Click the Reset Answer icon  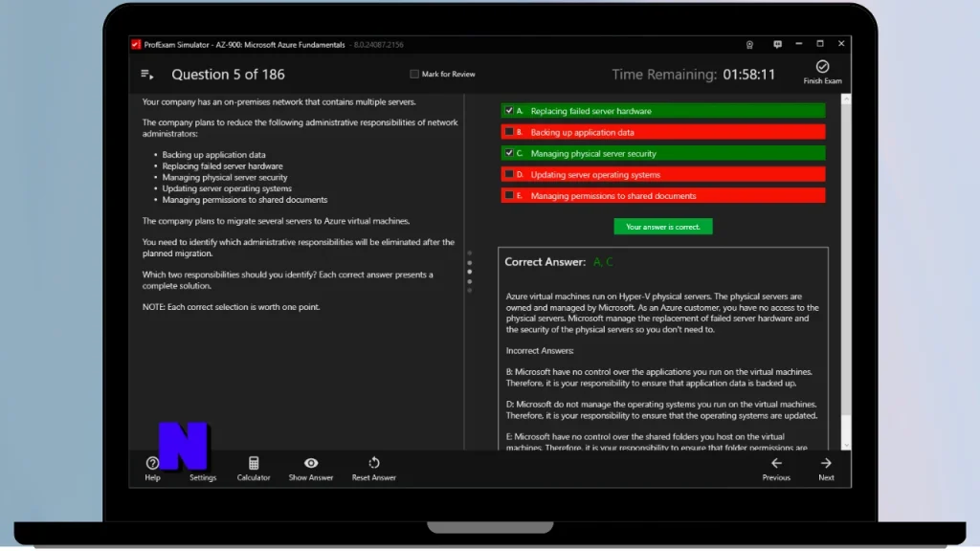[x=374, y=463]
